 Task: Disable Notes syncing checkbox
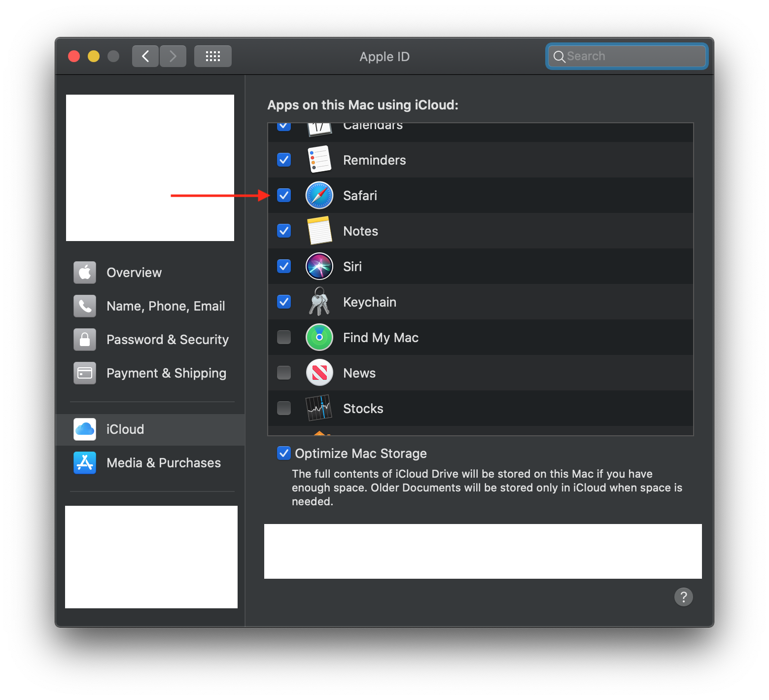tap(284, 231)
